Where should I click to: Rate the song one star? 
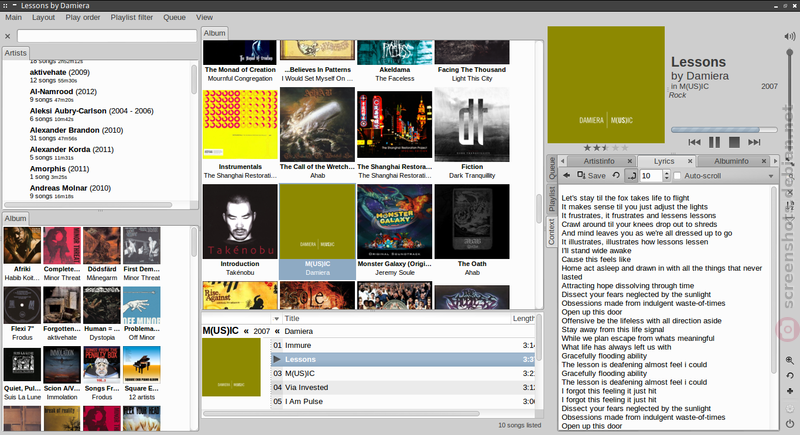point(587,148)
